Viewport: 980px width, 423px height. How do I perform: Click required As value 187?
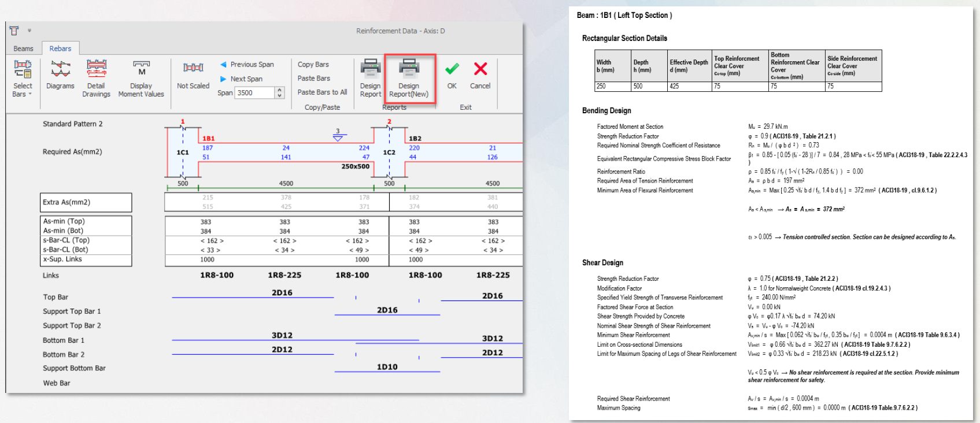click(208, 148)
